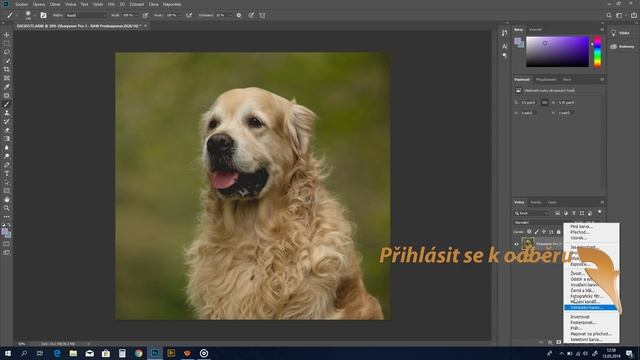Select the Horizontal Type tool
640x360 pixels.
(7, 173)
